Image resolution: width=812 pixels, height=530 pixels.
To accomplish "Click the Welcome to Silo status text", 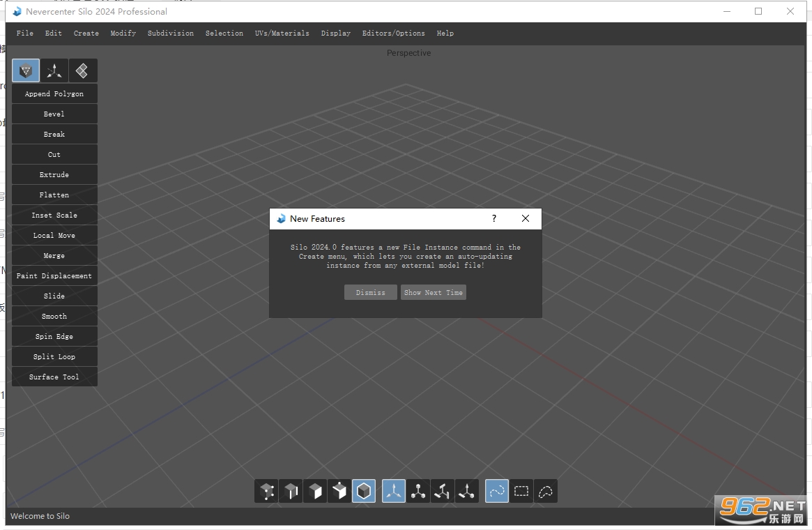I will 40,516.
